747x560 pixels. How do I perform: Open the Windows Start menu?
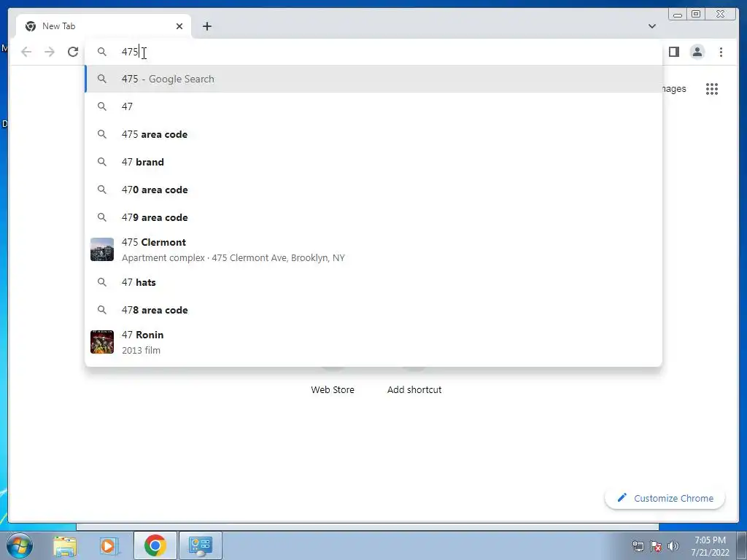pyautogui.click(x=20, y=545)
